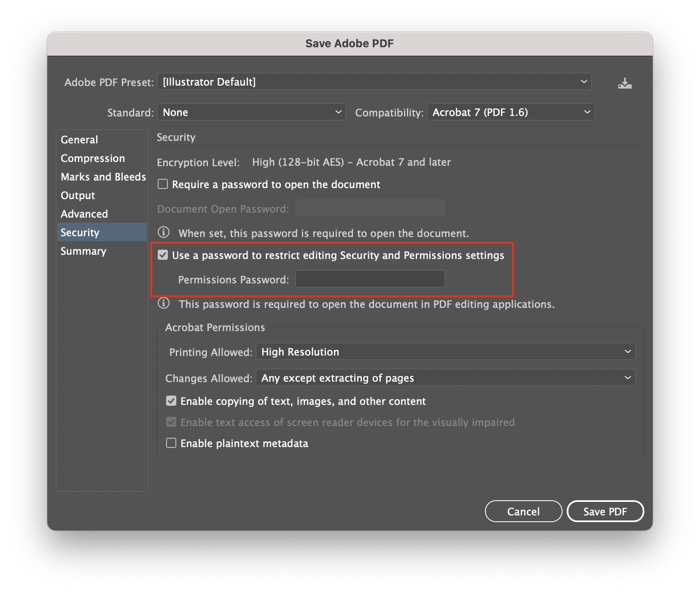The height and width of the screenshot is (593, 700).
Task: Click the save PDF preset icon
Action: click(625, 82)
